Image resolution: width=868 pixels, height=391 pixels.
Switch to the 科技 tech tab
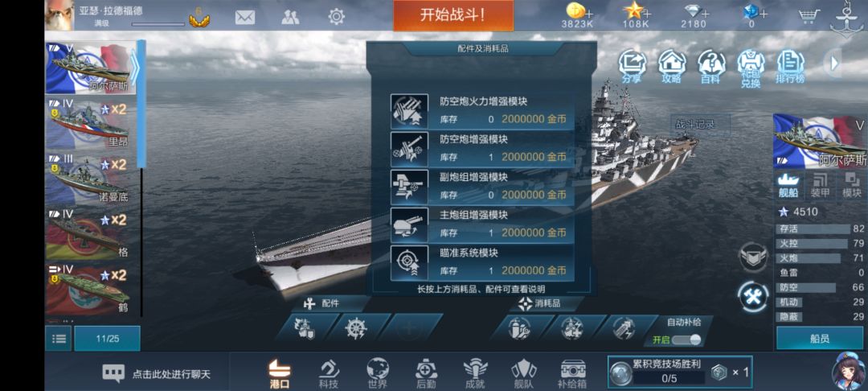click(328, 372)
